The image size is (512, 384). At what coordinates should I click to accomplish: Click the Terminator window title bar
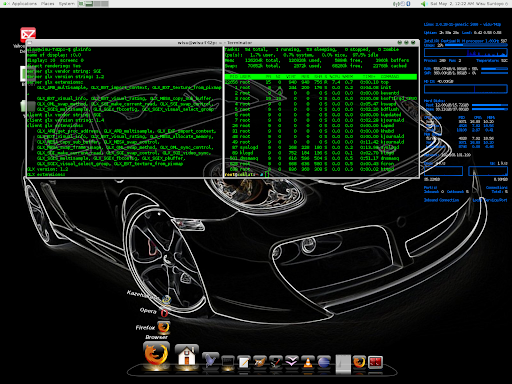(223, 43)
